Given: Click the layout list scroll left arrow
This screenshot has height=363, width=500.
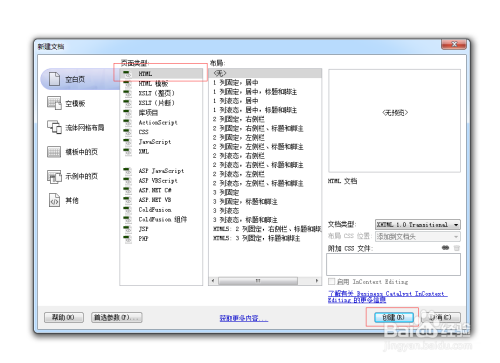Looking at the screenshot, I should [x=213, y=281].
